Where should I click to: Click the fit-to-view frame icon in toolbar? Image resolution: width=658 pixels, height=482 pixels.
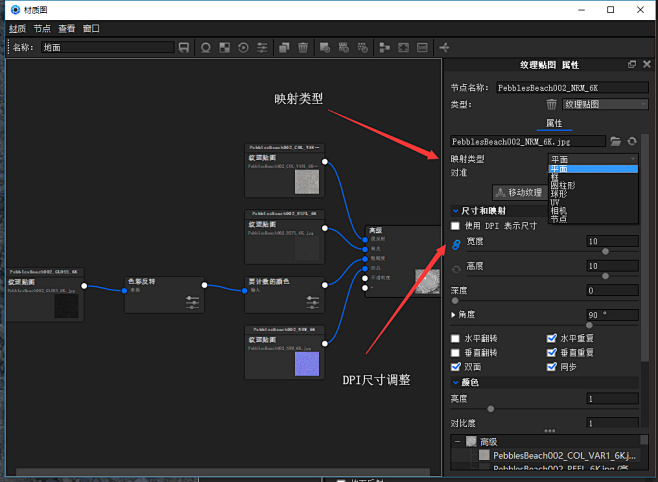coord(403,47)
